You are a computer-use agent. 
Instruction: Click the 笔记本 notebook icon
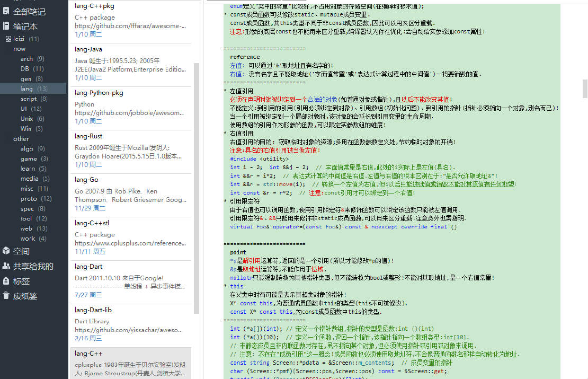[6, 26]
